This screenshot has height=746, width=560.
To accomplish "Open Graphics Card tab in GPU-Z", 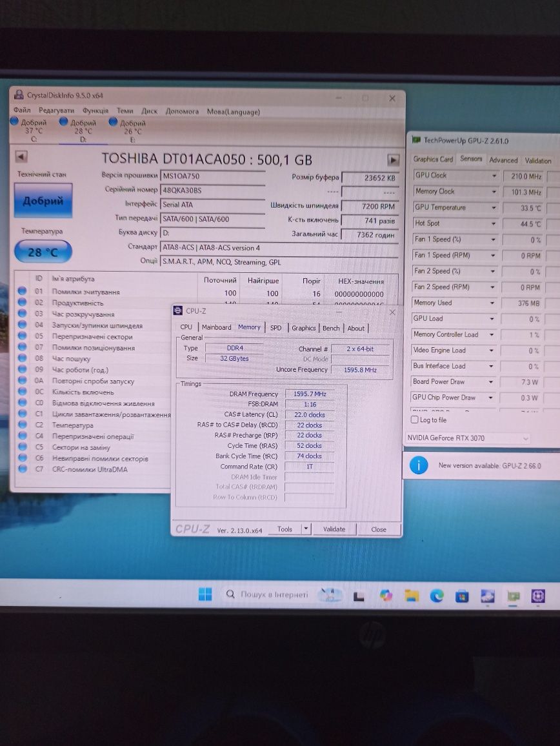I will coord(433,159).
